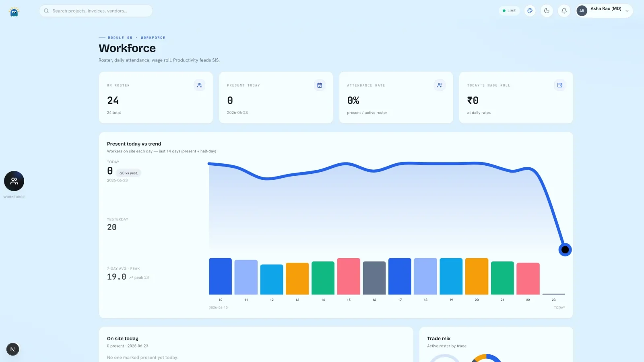Open the Next.js dev tools badge

pos(12,349)
